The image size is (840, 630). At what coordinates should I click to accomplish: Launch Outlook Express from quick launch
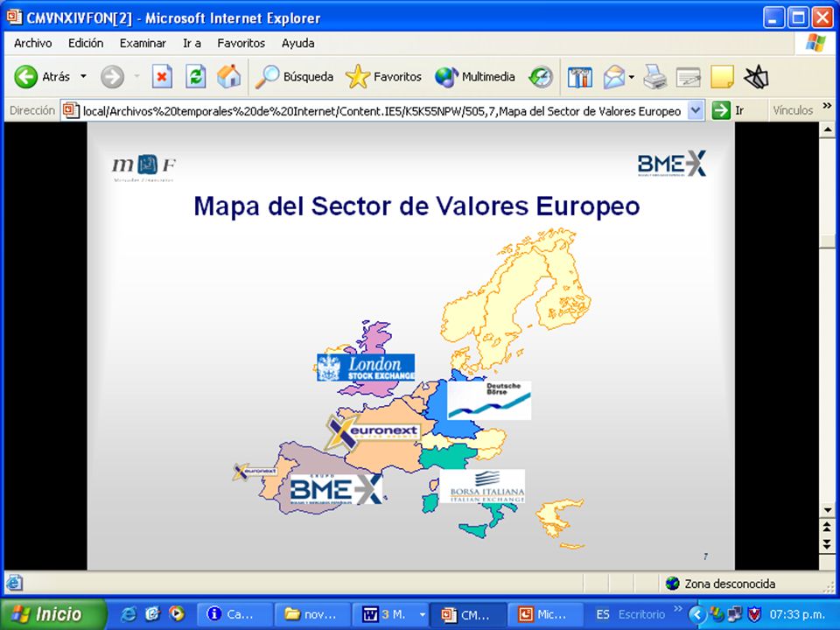pyautogui.click(x=152, y=614)
